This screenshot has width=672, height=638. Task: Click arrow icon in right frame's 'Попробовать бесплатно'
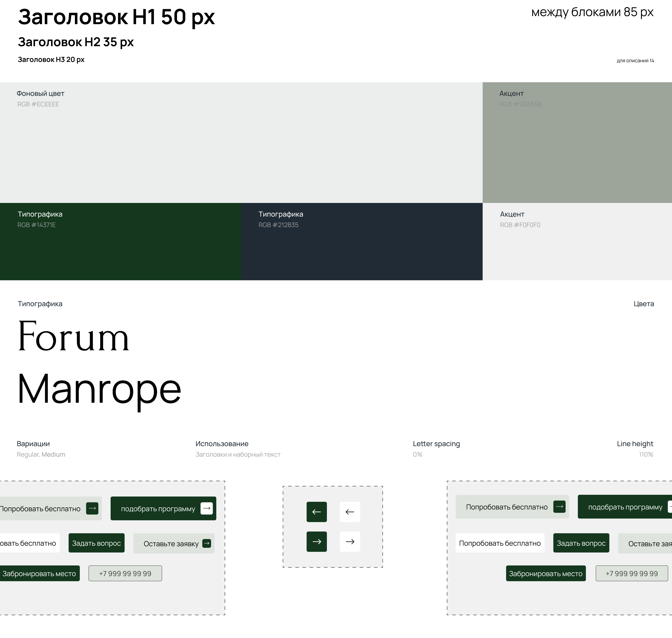tap(559, 507)
